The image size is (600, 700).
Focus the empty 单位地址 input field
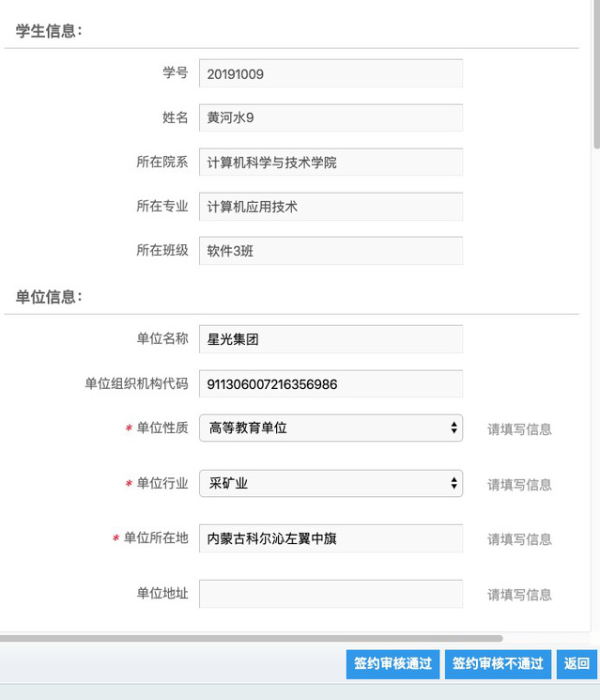pos(331,594)
